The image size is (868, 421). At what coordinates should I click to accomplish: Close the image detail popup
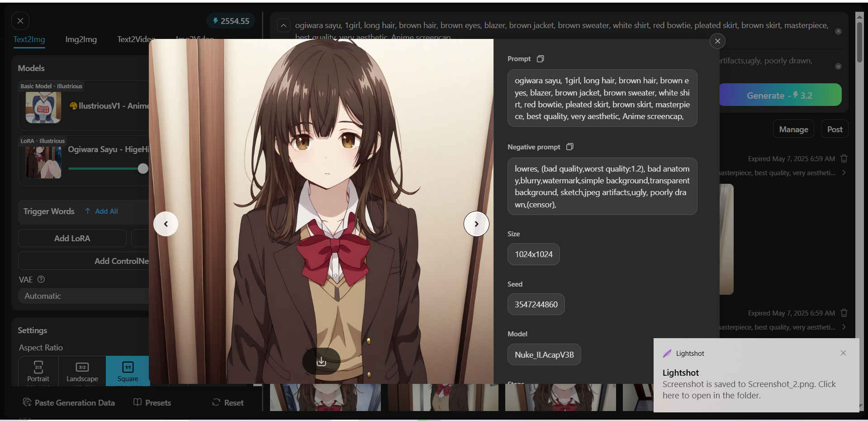tap(717, 41)
